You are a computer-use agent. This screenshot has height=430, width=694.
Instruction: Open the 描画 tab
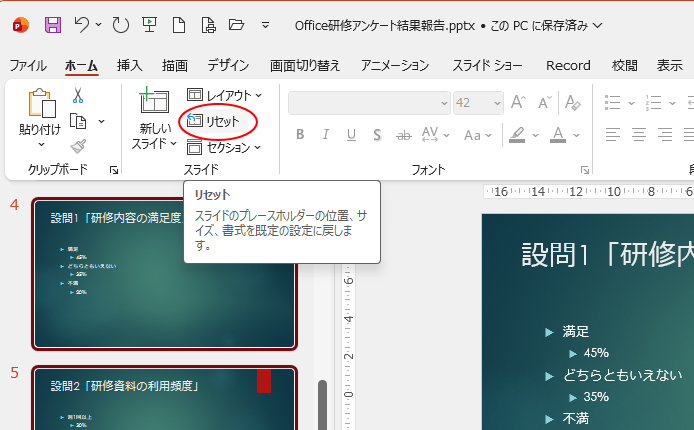click(174, 66)
